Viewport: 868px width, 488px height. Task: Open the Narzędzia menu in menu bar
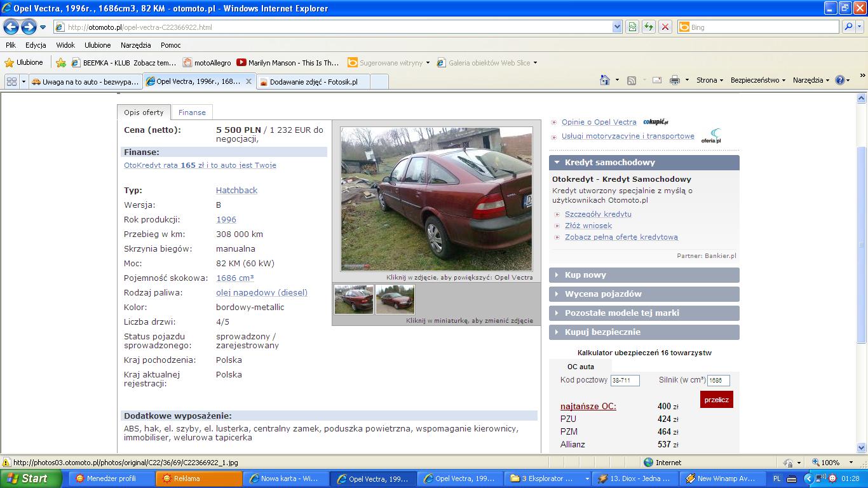click(136, 45)
